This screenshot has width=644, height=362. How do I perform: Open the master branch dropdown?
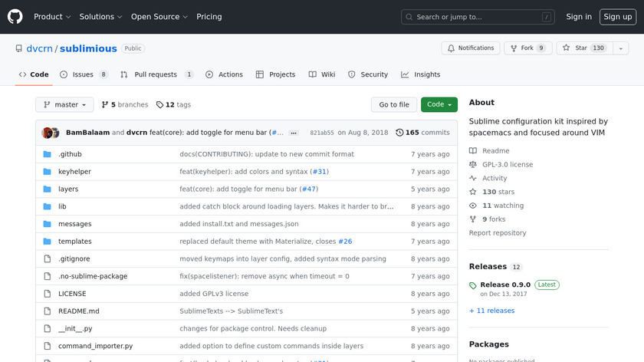tap(64, 105)
